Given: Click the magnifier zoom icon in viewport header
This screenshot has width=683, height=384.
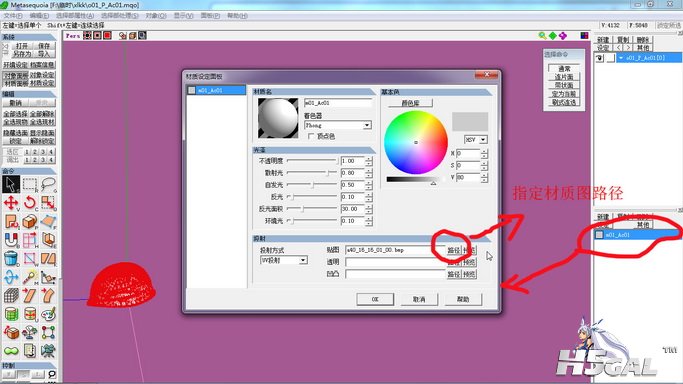Looking at the screenshot, I should coord(542,36).
